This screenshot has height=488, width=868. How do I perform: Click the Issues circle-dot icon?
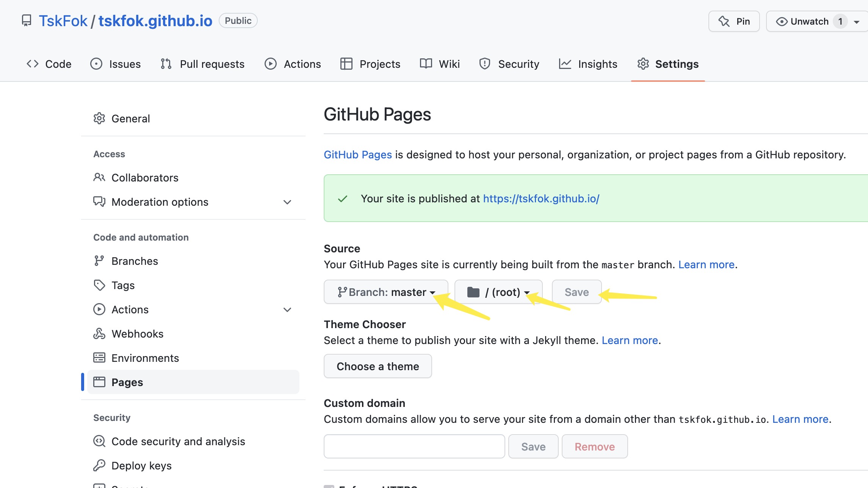click(x=96, y=64)
